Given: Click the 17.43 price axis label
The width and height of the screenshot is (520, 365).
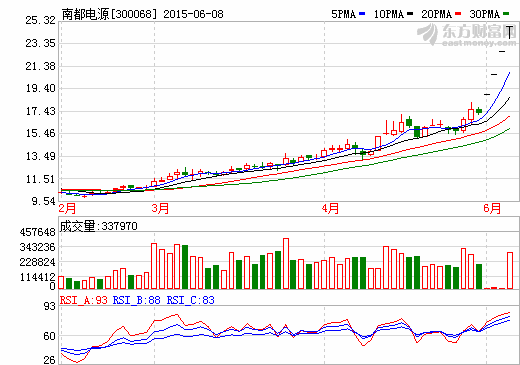Looking at the screenshot, I should click(x=40, y=111).
